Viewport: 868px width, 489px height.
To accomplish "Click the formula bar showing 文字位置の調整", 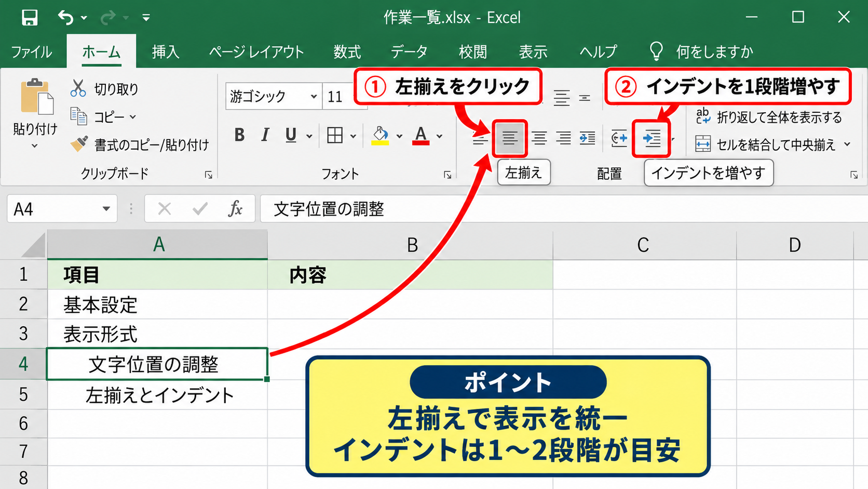I will (564, 209).
